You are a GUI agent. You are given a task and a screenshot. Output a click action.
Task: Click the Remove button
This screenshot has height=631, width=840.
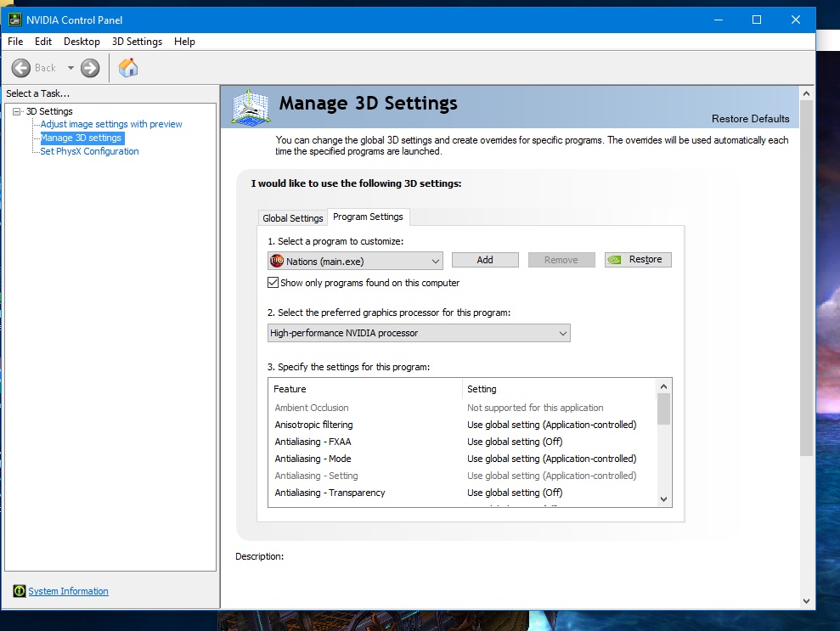(561, 260)
